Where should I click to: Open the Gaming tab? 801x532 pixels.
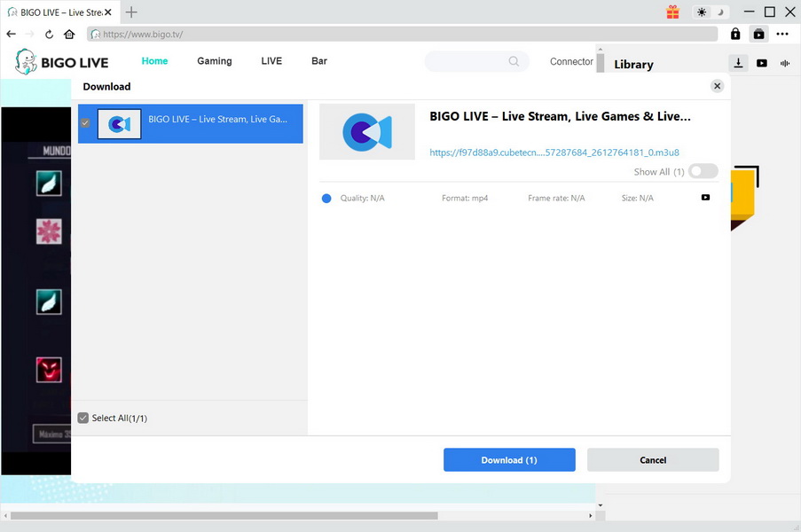(x=215, y=61)
